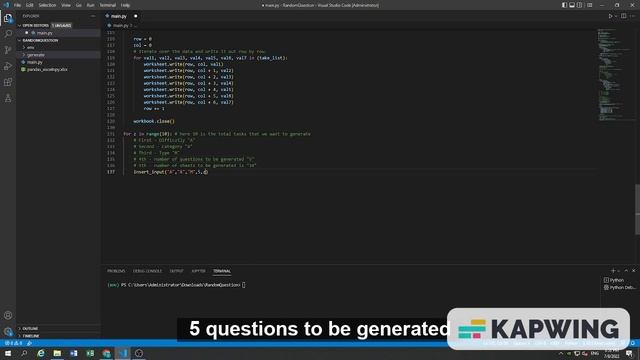Add a new terminal with the plus icon
Image resolution: width=640 pixels, height=360 pixels.
coord(613,271)
